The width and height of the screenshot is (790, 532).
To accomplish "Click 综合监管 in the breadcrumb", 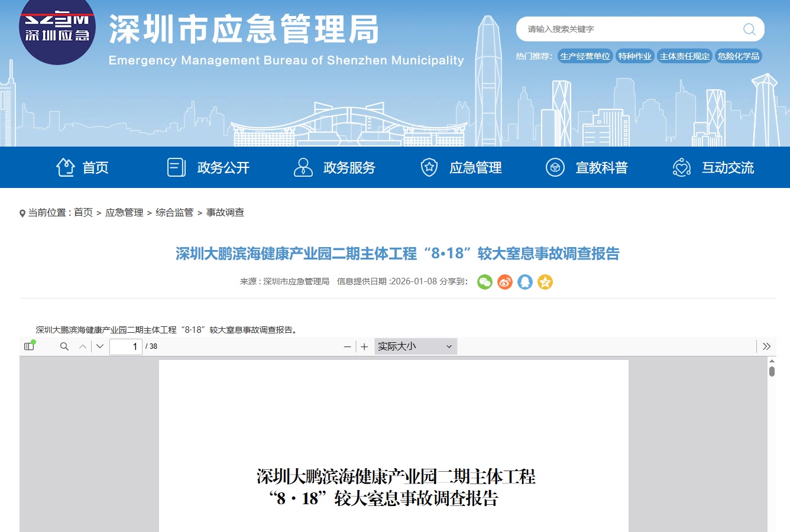I will pyautogui.click(x=174, y=212).
